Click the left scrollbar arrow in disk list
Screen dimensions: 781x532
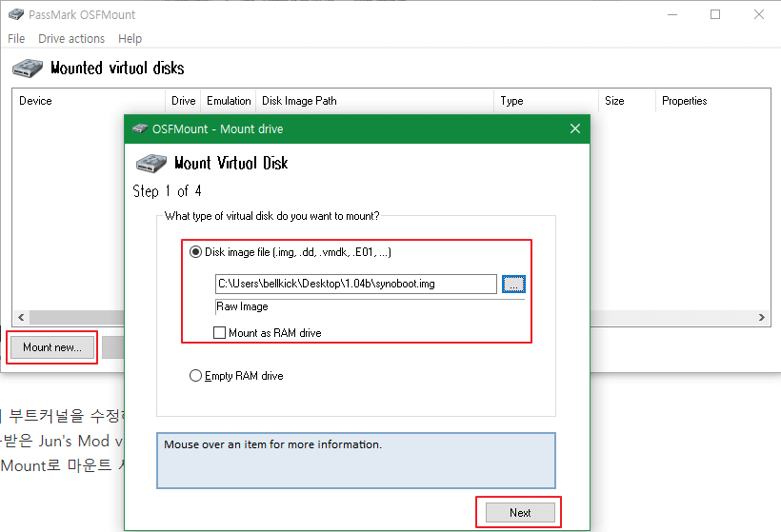21,317
